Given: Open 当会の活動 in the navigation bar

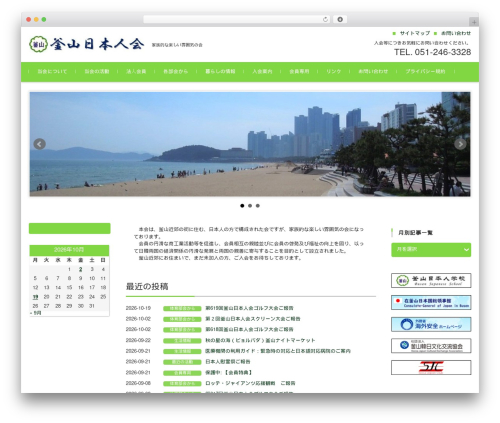Looking at the screenshot, I should click(x=97, y=71).
